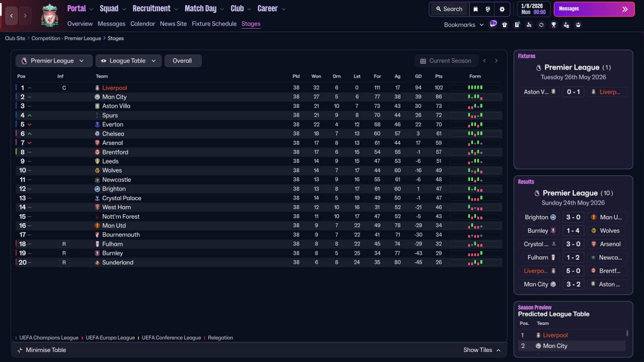Click Club Site breadcrumb link
The image size is (644, 362).
(15, 38)
